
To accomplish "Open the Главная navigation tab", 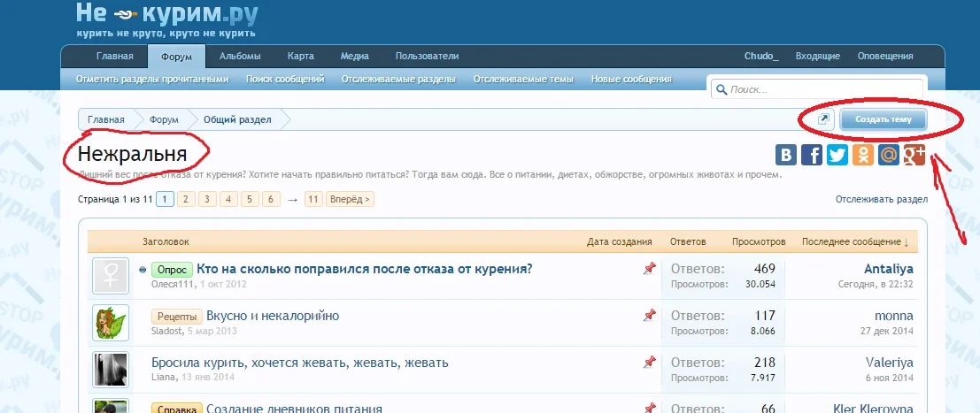I will (115, 57).
